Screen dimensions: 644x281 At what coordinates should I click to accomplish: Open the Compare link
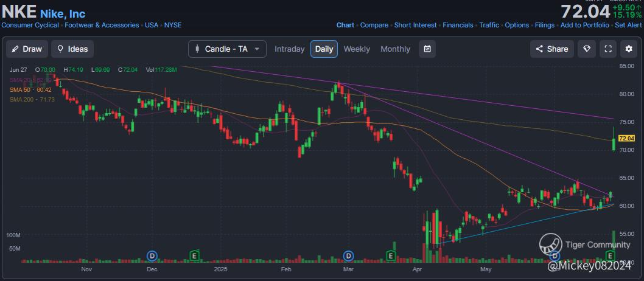point(374,25)
